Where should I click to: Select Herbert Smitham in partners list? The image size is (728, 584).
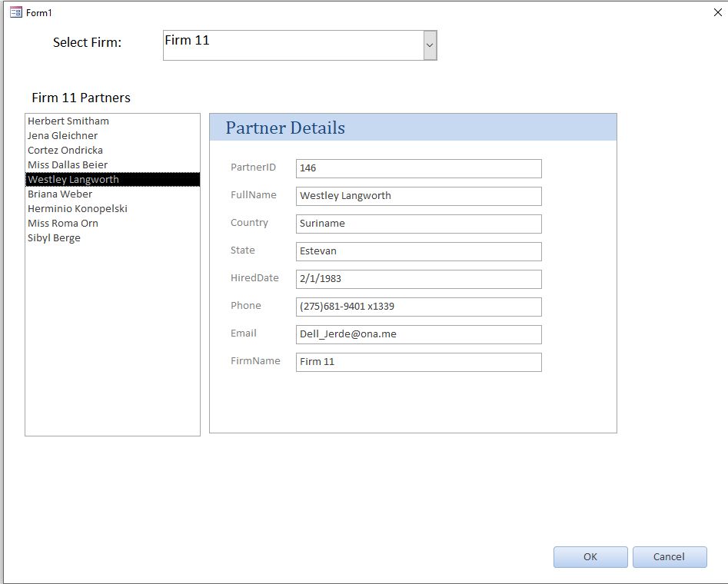click(x=112, y=121)
